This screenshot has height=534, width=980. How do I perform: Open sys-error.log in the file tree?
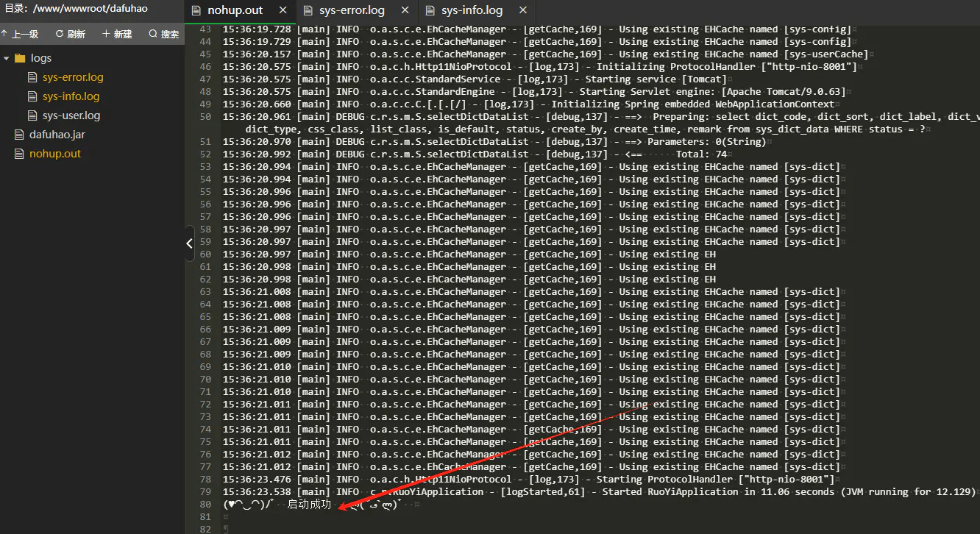tap(72, 77)
